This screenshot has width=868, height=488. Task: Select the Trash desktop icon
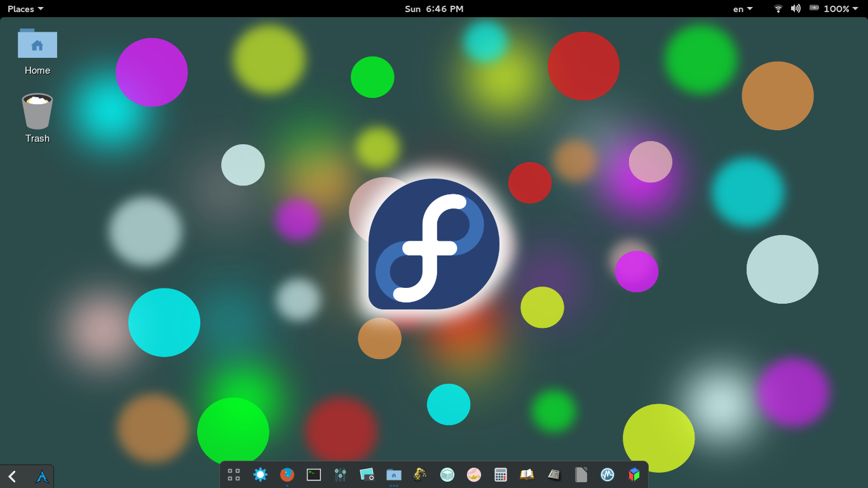coord(37,118)
